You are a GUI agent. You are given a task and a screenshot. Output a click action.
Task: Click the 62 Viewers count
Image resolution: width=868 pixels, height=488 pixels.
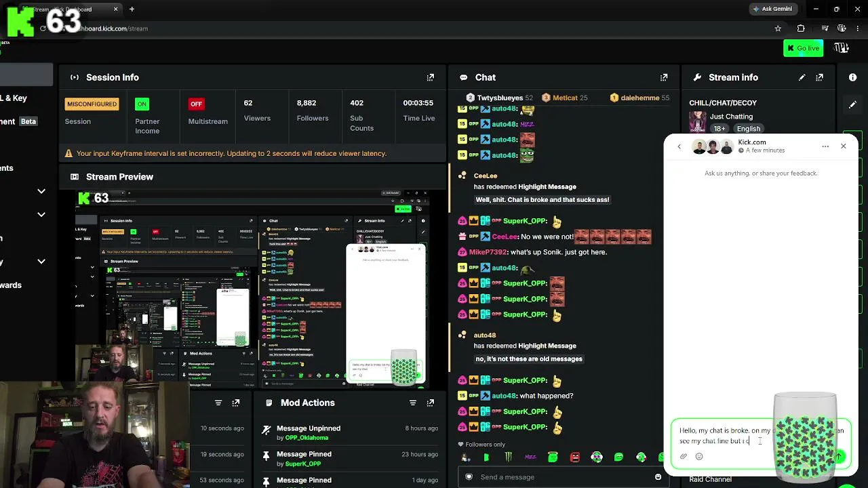coord(248,103)
